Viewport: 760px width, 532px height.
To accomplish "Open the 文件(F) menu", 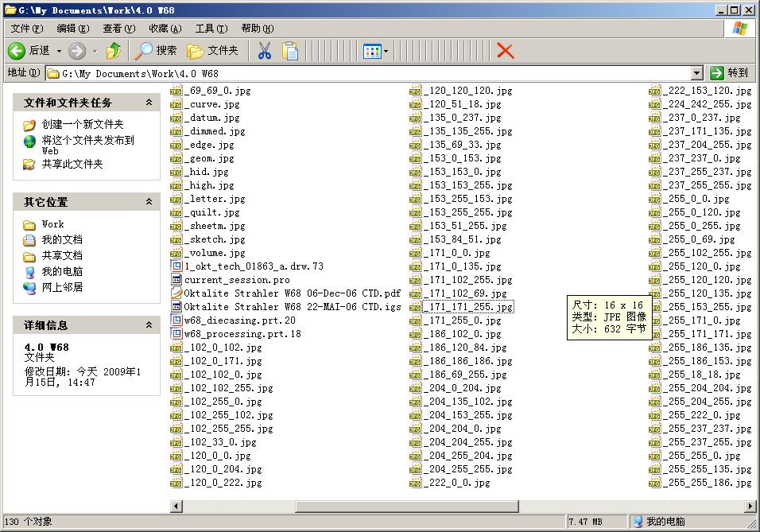I will (x=27, y=29).
